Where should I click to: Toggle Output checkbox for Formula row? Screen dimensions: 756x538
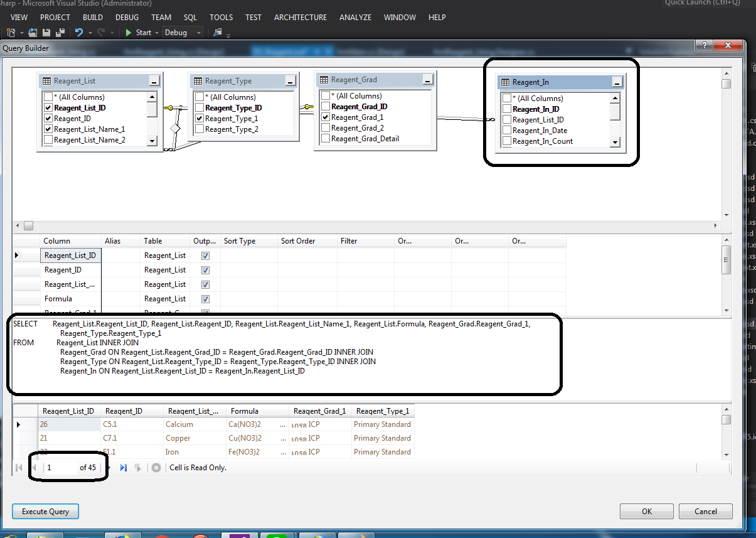tap(205, 299)
